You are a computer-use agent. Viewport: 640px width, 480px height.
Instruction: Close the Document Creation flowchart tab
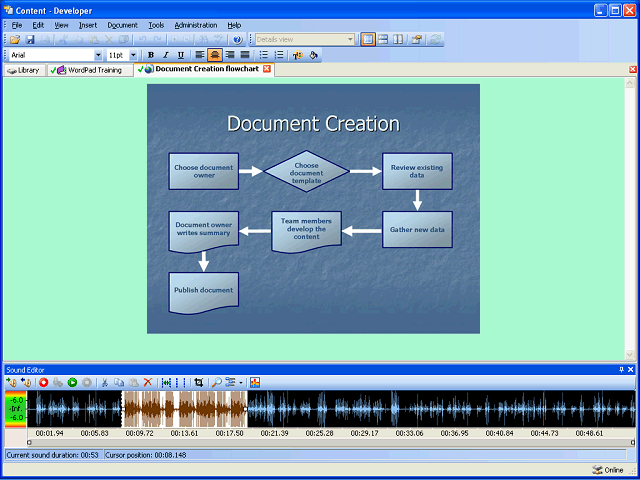coord(267,69)
